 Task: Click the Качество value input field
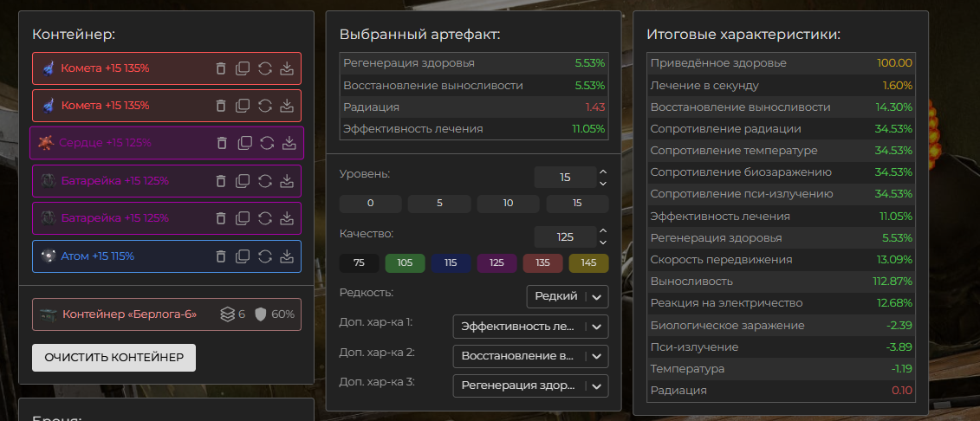[x=564, y=236]
